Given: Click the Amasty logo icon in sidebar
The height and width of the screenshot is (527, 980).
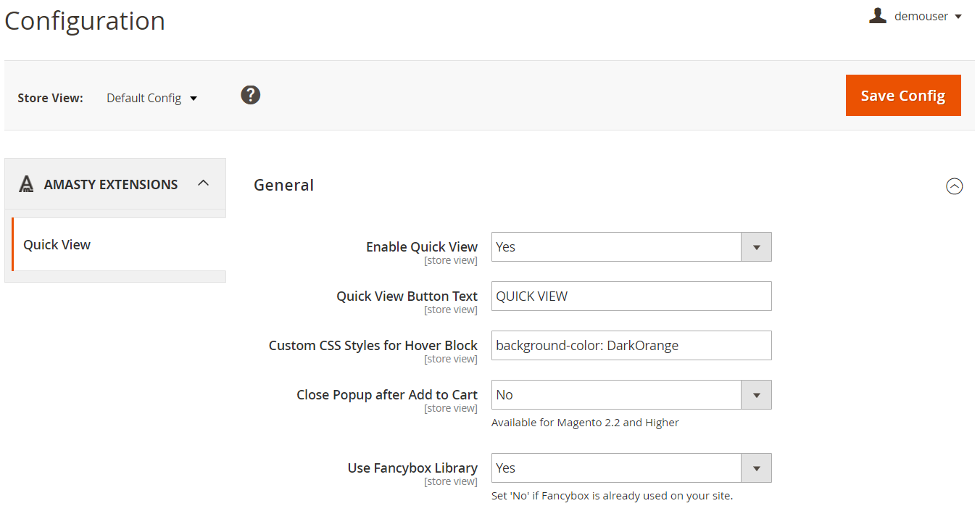Looking at the screenshot, I should pos(26,184).
